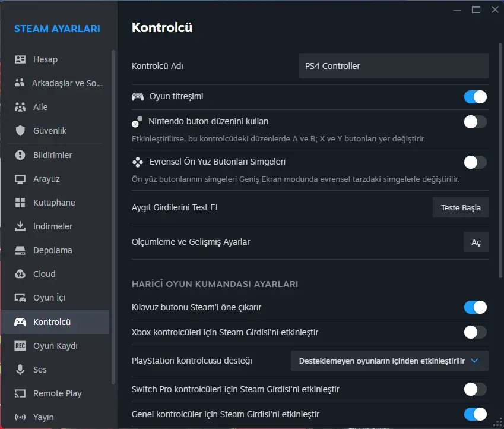Click the Arkadaşlar ve Sosyal people icon

coord(20,83)
